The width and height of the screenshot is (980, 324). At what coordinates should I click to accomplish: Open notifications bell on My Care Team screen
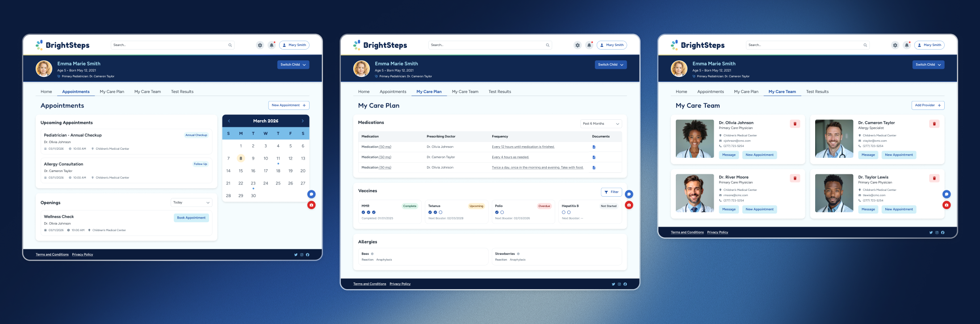(907, 45)
